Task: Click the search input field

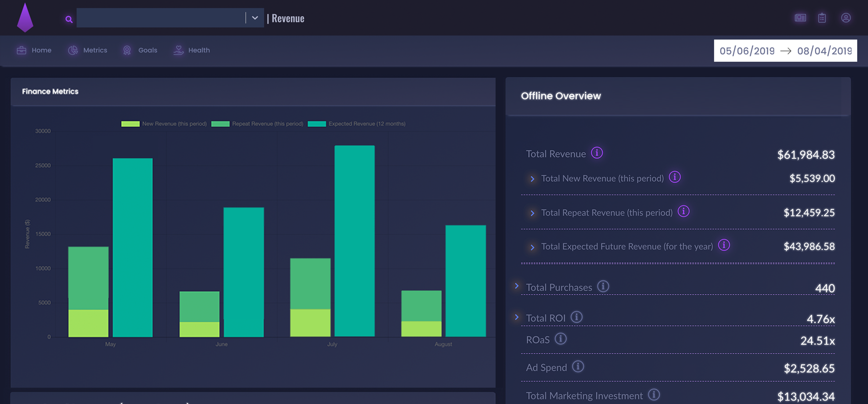Action: pyautogui.click(x=161, y=18)
